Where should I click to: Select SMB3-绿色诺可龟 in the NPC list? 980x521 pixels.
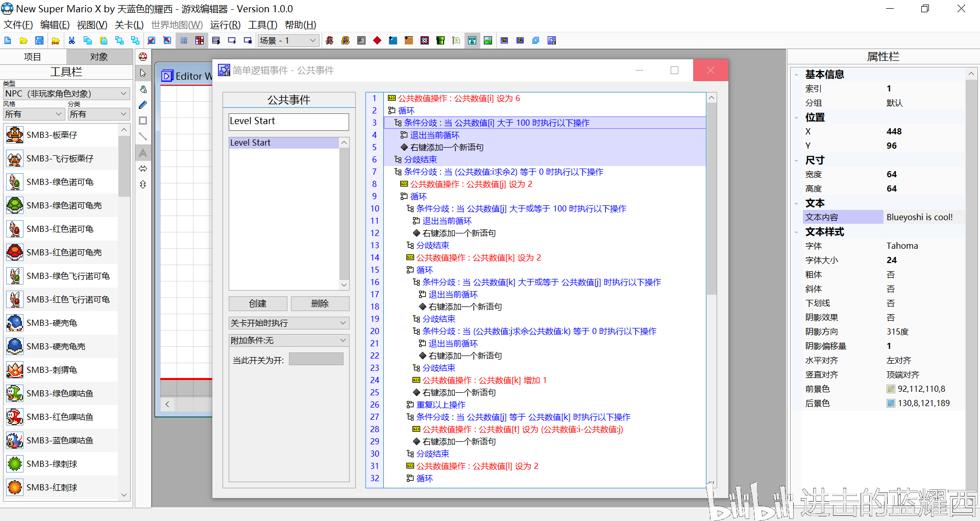(61, 182)
